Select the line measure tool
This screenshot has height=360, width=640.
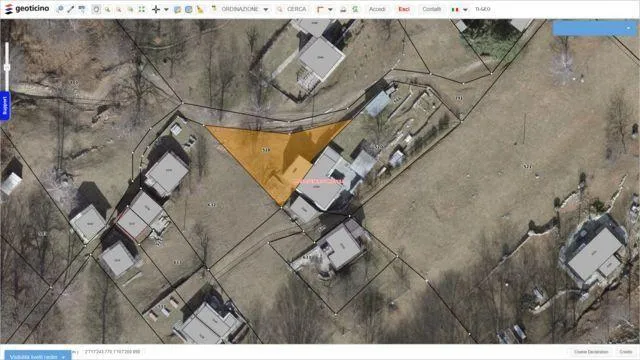(71, 9)
